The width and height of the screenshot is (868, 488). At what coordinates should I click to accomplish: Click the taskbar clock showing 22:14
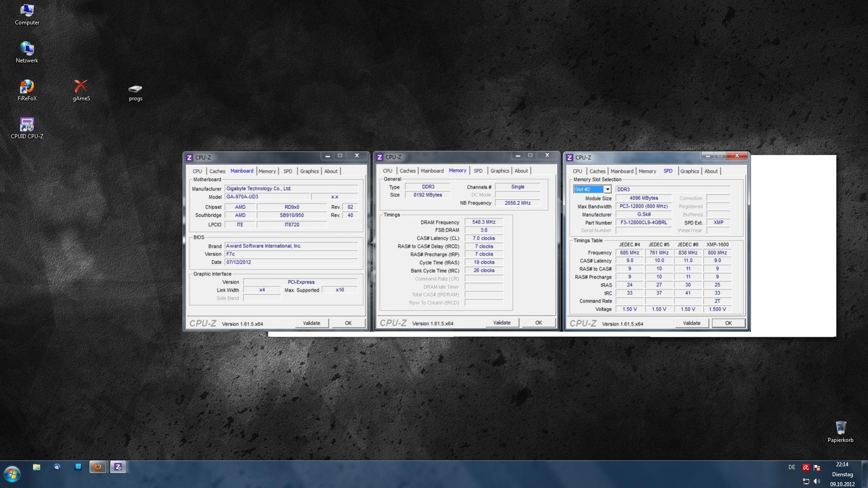[x=842, y=464]
